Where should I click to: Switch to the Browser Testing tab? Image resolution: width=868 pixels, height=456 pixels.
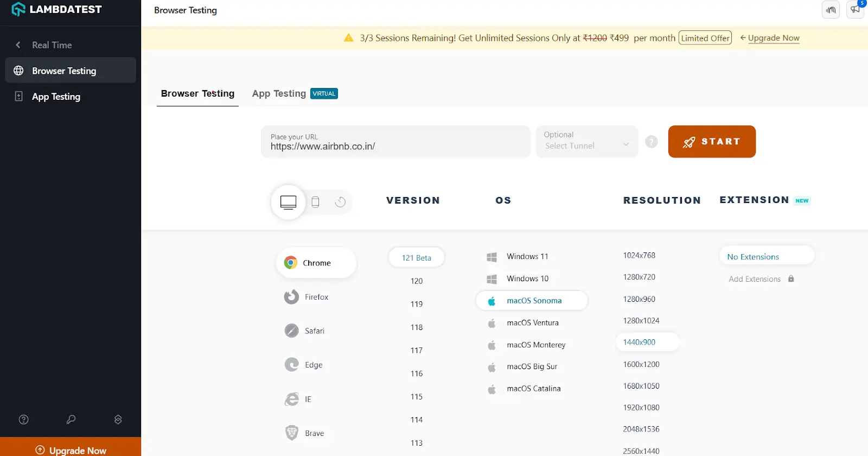point(197,93)
